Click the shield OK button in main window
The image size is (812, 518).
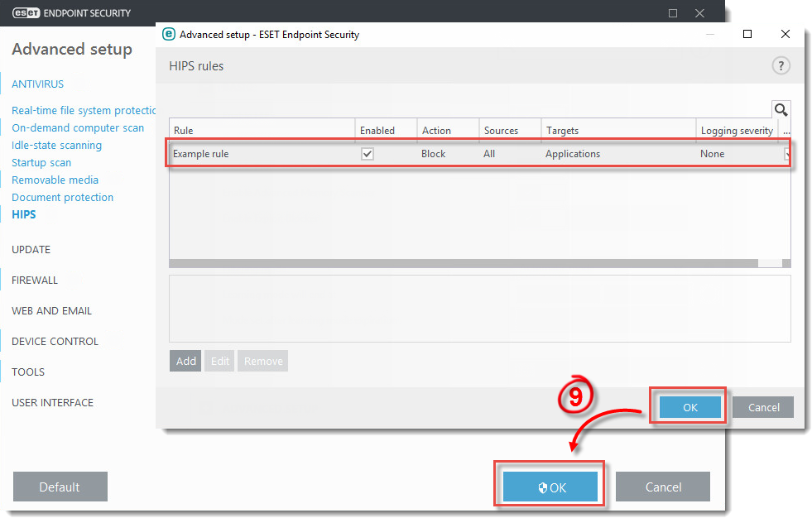550,487
